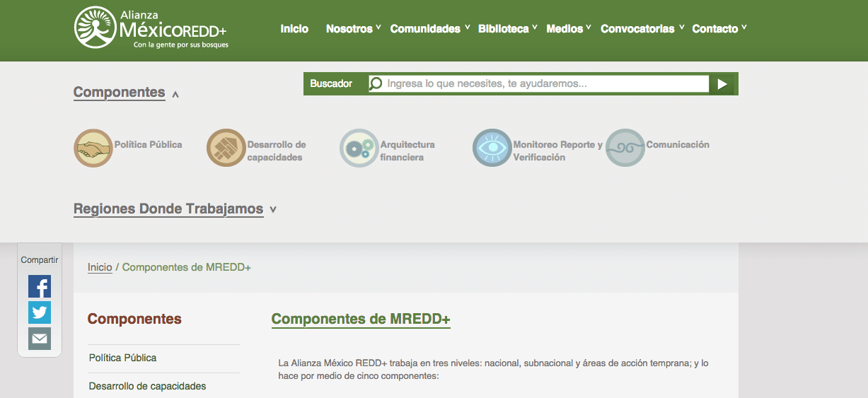Open the Comunicación text link
This screenshot has height=398, width=868.
point(678,144)
